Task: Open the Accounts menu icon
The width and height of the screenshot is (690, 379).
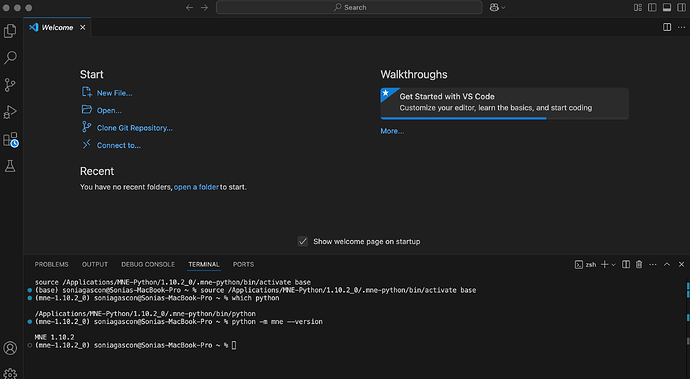Action: (10, 348)
